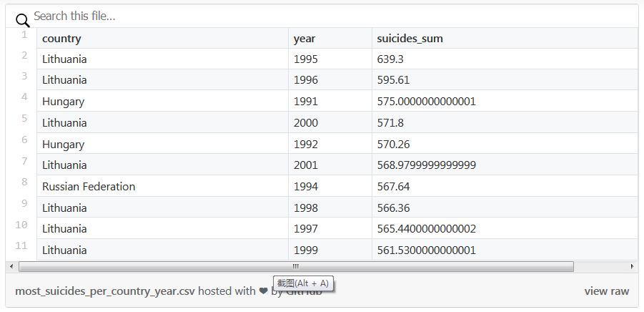Screen dimensions: 644x312
Task: Select line number 2
Action: coord(24,55)
